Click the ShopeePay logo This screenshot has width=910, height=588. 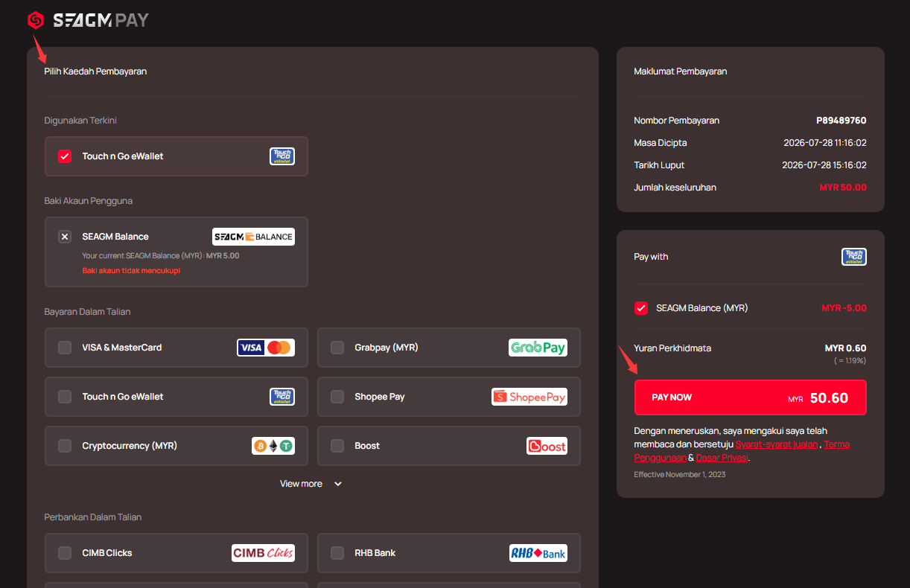click(x=529, y=397)
